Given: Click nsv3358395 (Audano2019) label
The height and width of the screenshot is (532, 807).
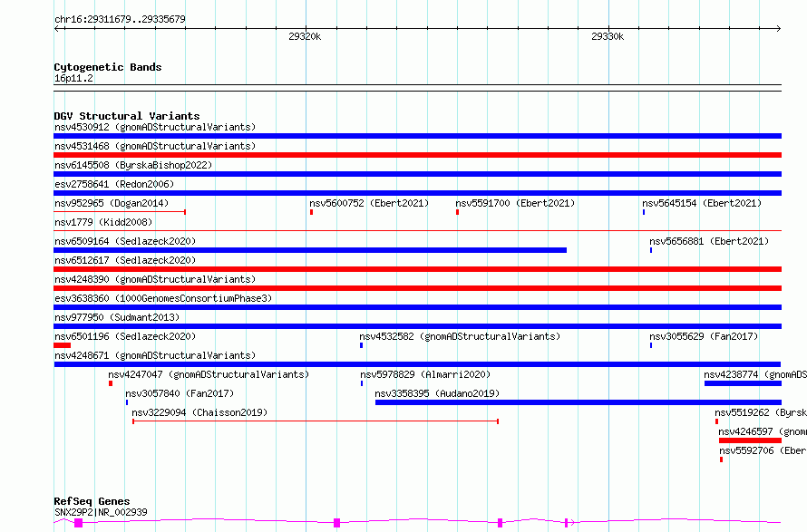Looking at the screenshot, I should tap(437, 393).
